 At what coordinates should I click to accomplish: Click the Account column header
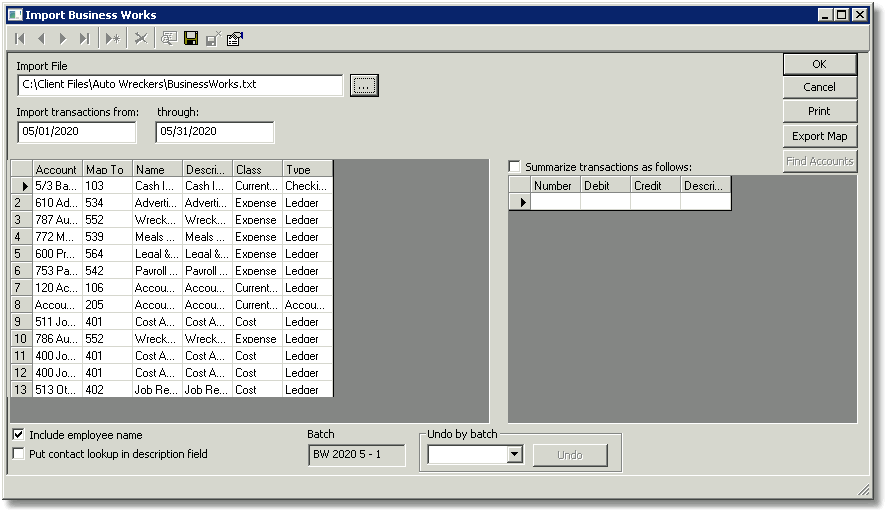57,169
